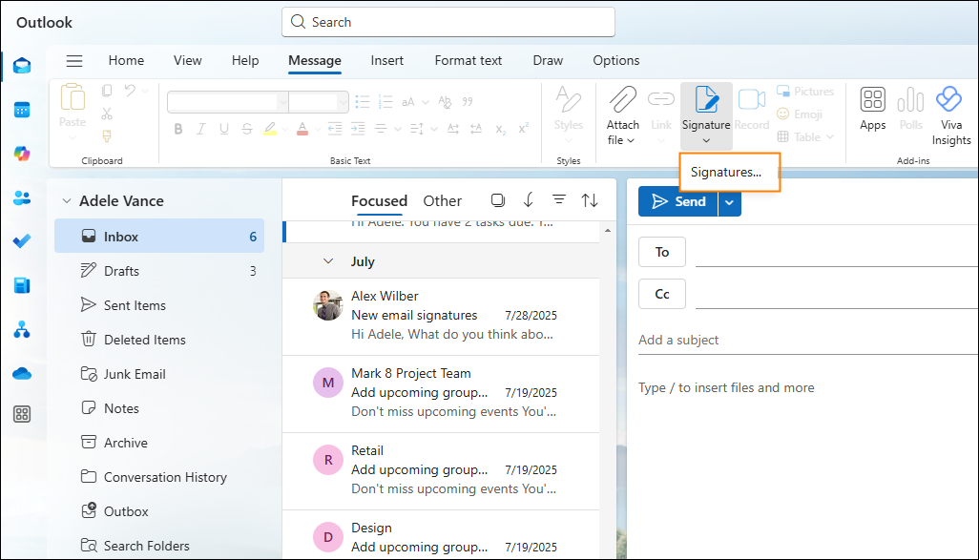This screenshot has width=979, height=560.
Task: Click the Signature icon in ribbon
Action: coord(706,100)
